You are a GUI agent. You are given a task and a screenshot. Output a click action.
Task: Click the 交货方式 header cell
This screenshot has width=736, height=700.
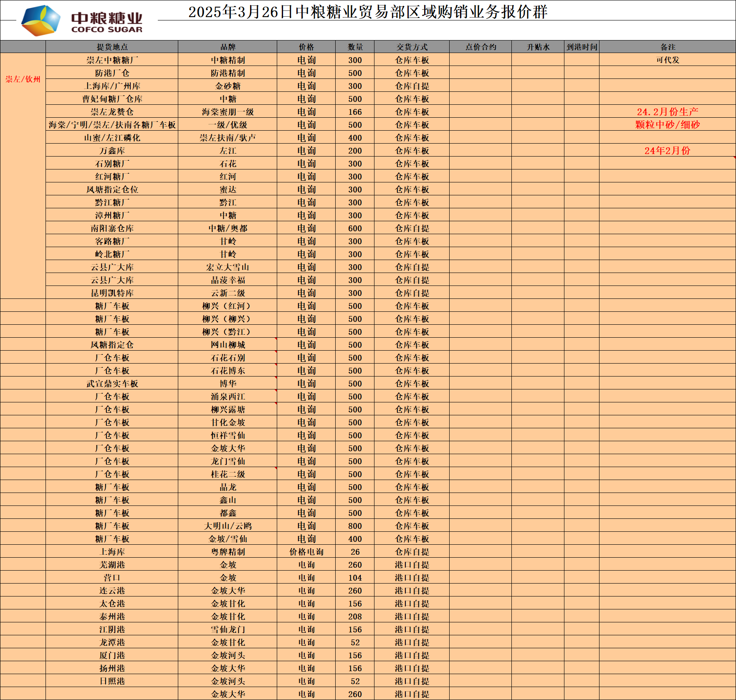(412, 47)
